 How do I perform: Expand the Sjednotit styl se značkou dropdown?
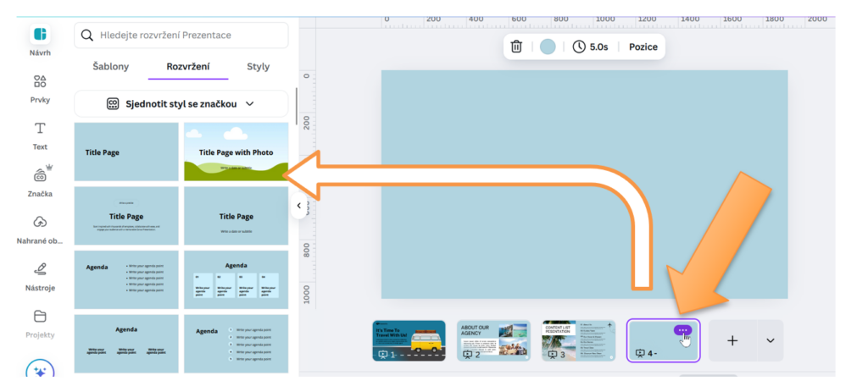tap(181, 103)
